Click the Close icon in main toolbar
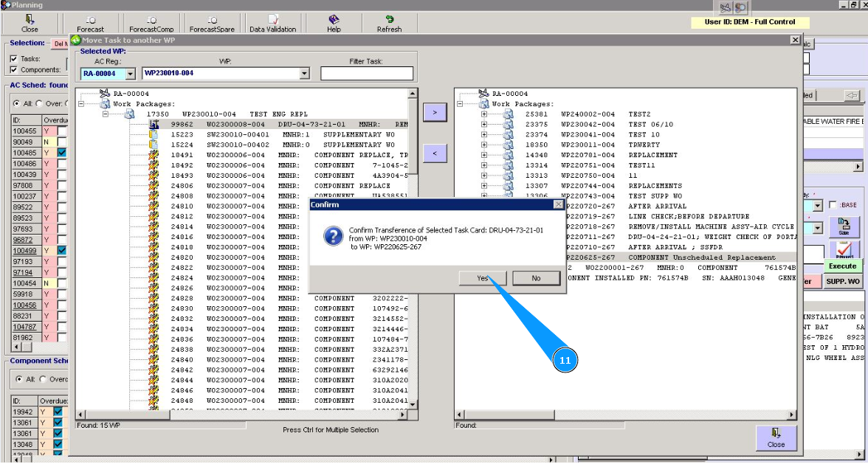 point(30,24)
